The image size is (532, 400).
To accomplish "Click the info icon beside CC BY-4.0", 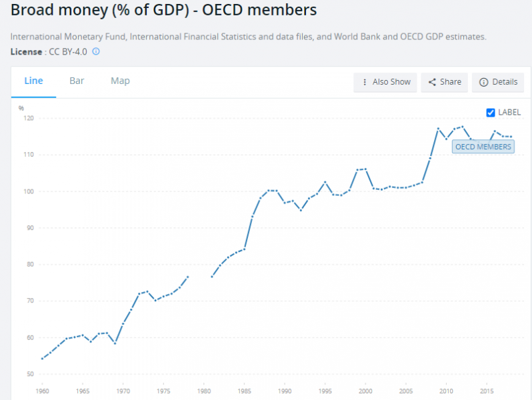I will point(96,51).
